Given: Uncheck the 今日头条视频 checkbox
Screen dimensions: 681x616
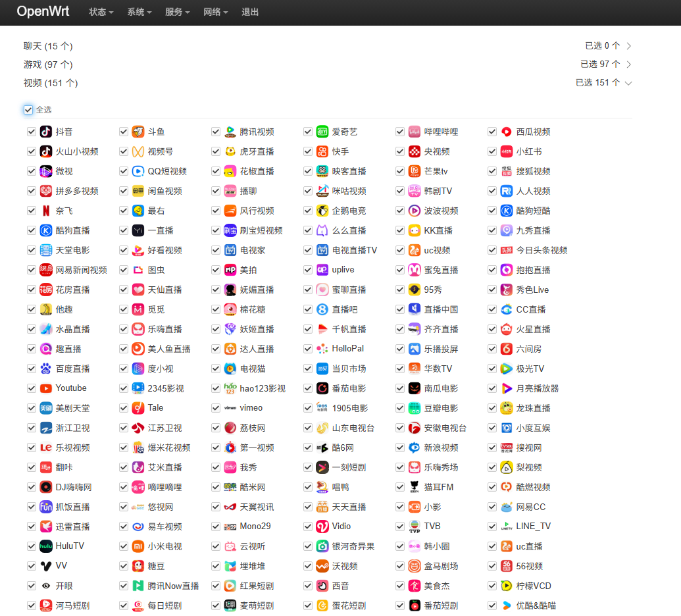Looking at the screenshot, I should coord(492,250).
